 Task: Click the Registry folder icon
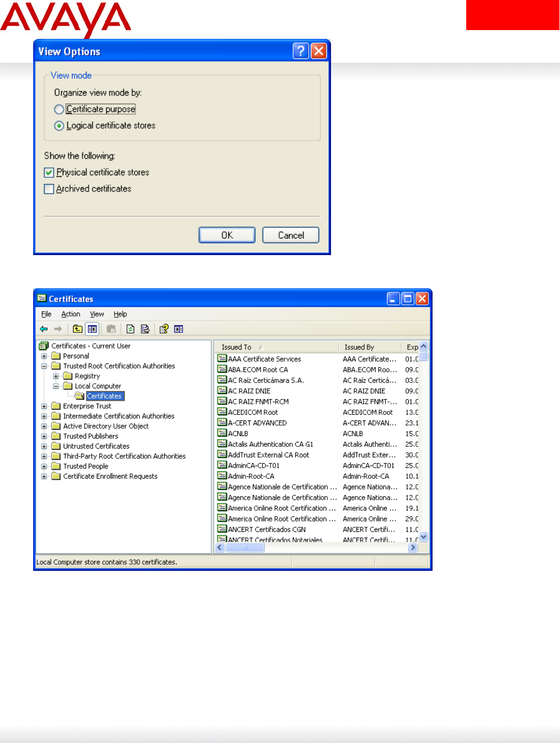pyautogui.click(x=68, y=376)
